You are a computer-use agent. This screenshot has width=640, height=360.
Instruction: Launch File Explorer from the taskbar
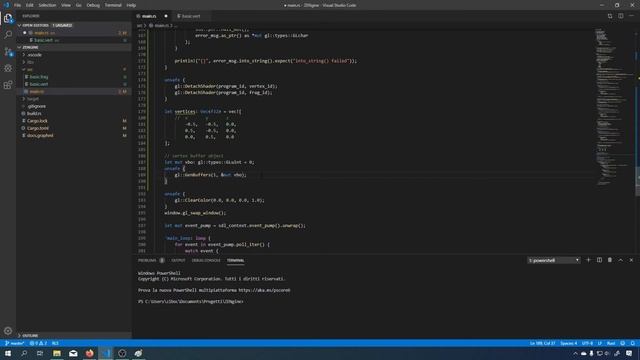pos(57,353)
